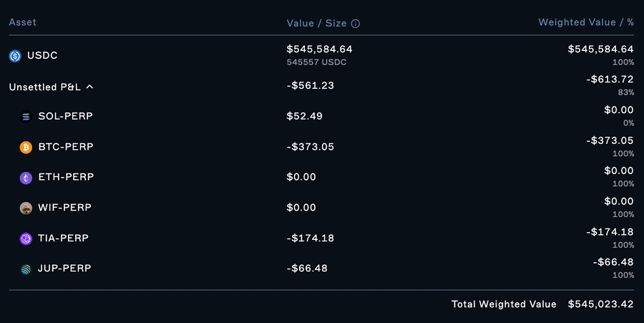This screenshot has height=323, width=644.
Task: Click the Asset column header
Action: coord(22,22)
